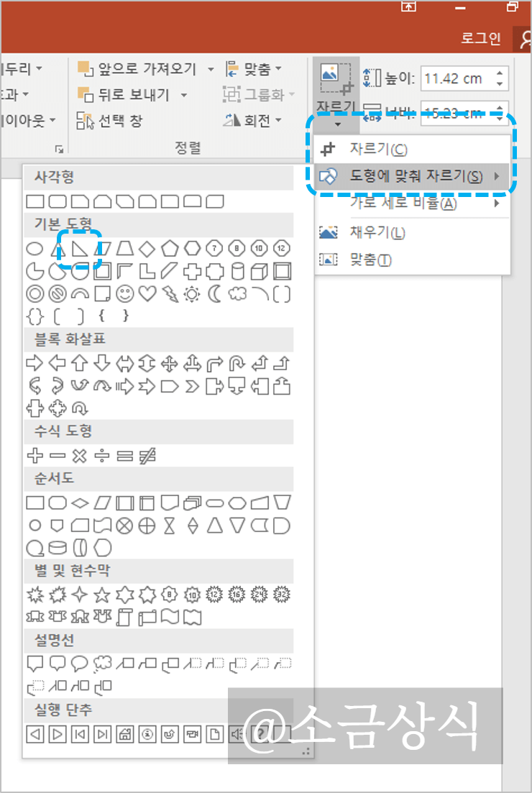The height and width of the screenshot is (793, 532).
Task: Pick the moon shape
Action: point(215,294)
